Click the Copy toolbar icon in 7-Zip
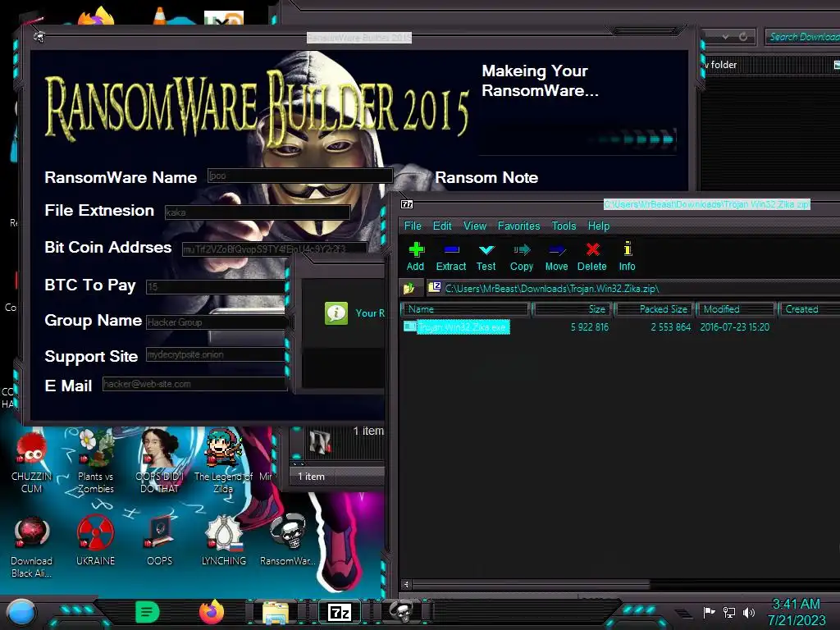The height and width of the screenshot is (630, 840). point(521,257)
